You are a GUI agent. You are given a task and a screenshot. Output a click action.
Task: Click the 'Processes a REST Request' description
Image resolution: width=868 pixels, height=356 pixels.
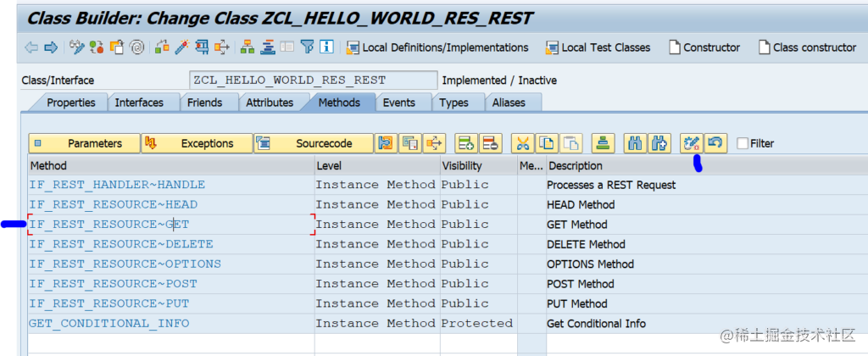point(611,185)
